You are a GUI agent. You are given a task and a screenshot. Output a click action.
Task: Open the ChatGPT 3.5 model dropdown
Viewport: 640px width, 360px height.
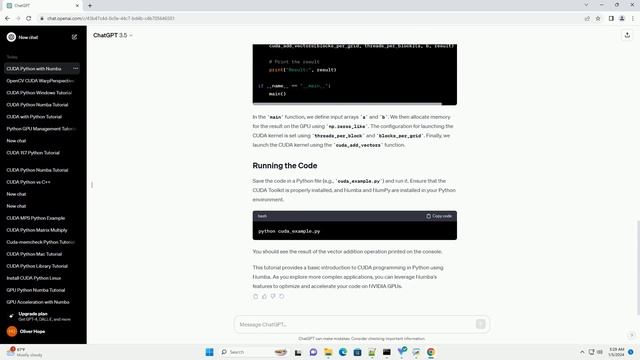tap(113, 36)
